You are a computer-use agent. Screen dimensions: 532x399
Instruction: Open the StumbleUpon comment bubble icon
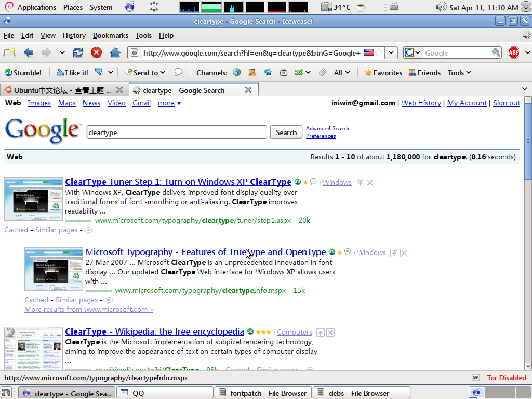[179, 72]
